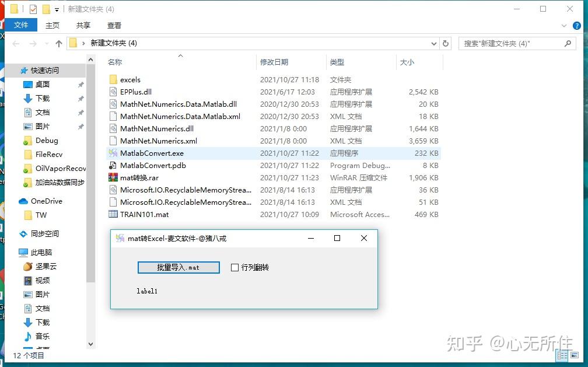This screenshot has width=588, height=367.
Task: Switch to details view in status bar
Action: coord(562,355)
